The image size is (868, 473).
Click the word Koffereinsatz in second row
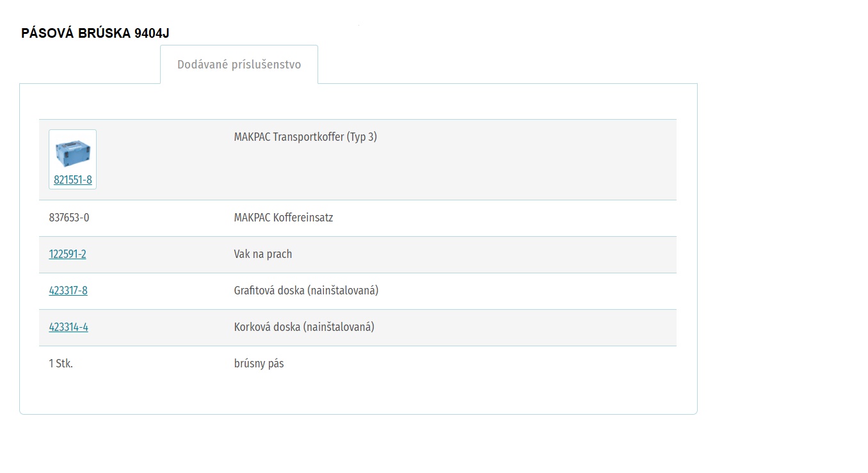tap(303, 218)
